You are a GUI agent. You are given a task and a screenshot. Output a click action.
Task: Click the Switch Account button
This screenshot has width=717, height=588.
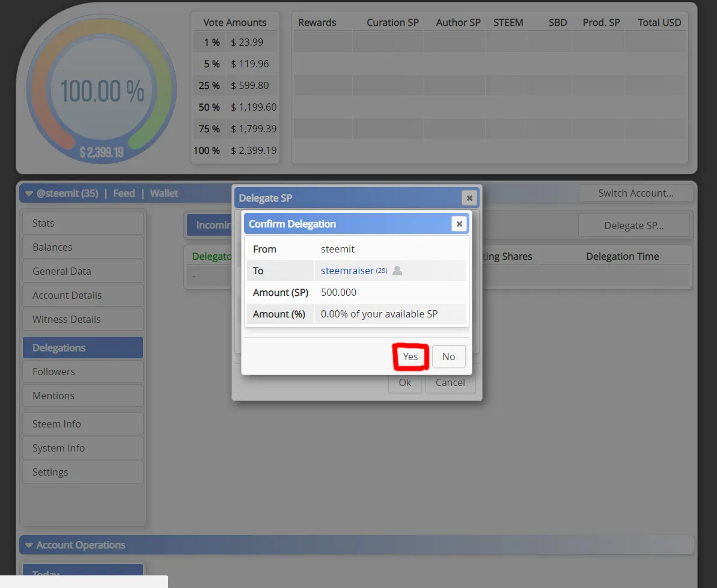point(636,193)
